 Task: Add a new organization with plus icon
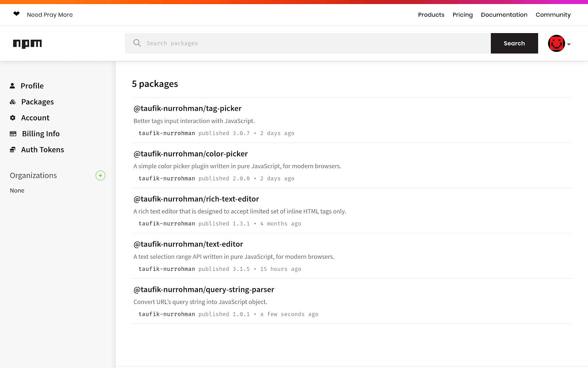point(100,176)
